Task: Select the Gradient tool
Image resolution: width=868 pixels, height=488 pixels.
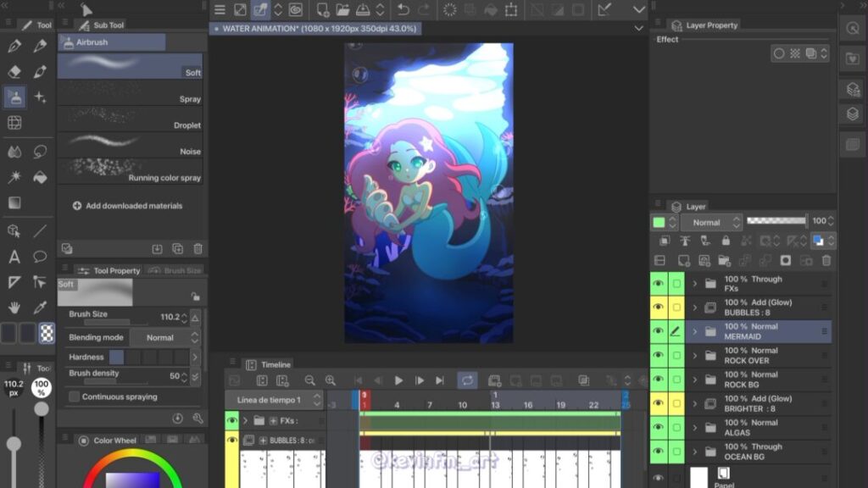Action: pos(15,202)
